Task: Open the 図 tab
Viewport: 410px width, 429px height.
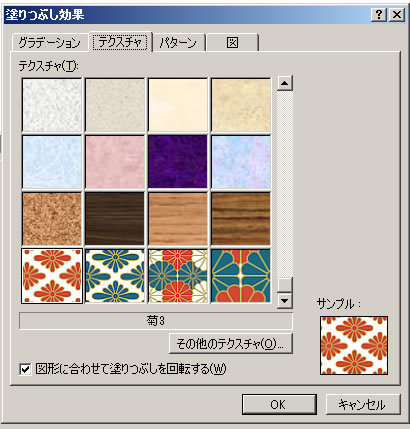Action: [232, 43]
